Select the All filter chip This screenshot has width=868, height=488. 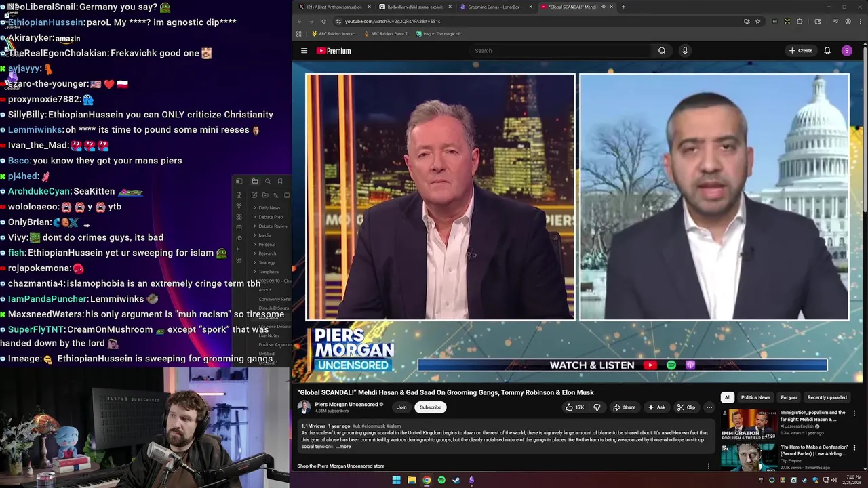(727, 397)
